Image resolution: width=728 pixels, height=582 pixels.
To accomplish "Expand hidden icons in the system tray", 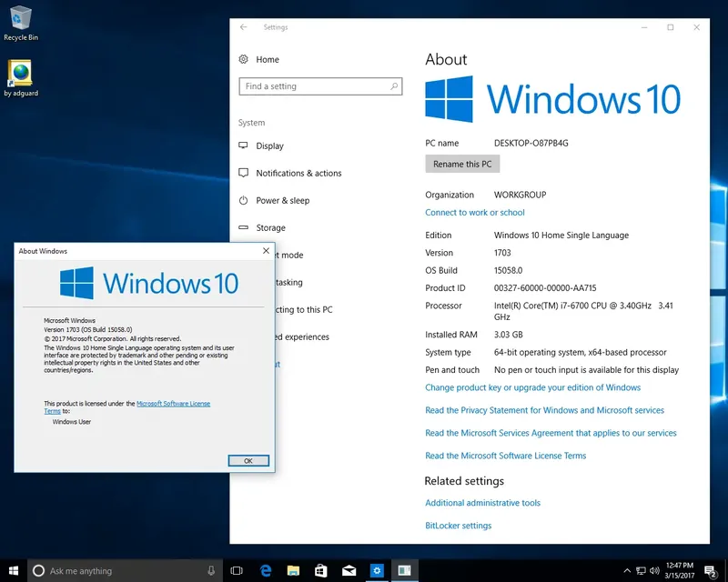I will coord(627,570).
